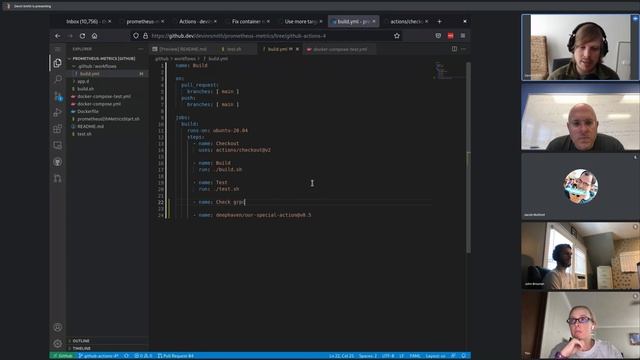The width and height of the screenshot is (640, 360).
Task: Click the errors and warnings count in status bar
Action: coord(143,356)
